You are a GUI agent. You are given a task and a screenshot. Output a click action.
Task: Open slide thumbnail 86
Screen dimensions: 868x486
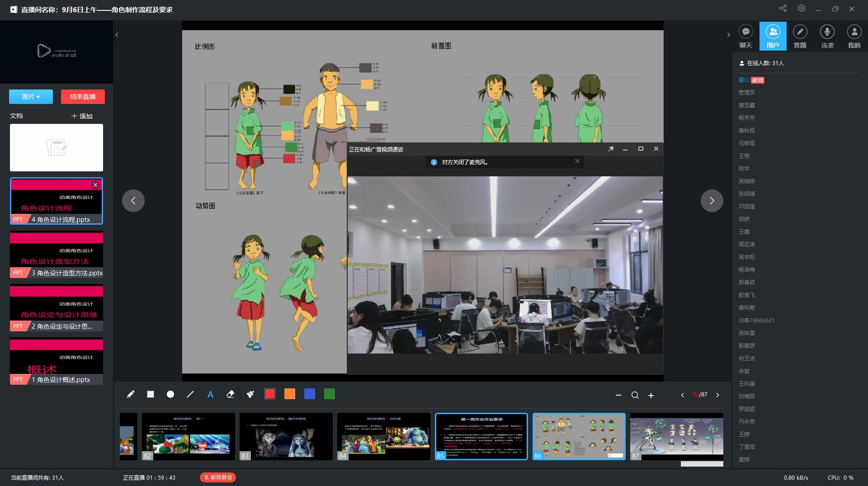(579, 436)
